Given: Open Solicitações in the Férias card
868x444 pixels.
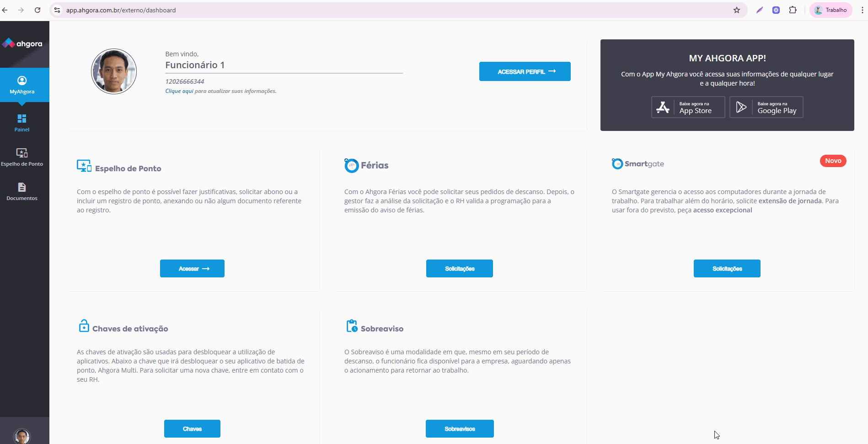Looking at the screenshot, I should [x=460, y=269].
